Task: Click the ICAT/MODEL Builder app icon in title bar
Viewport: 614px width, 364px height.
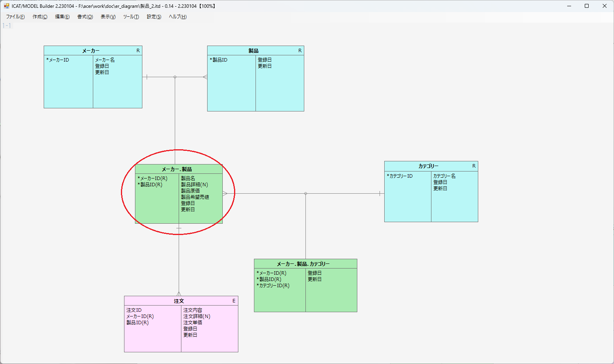Action: click(x=6, y=6)
